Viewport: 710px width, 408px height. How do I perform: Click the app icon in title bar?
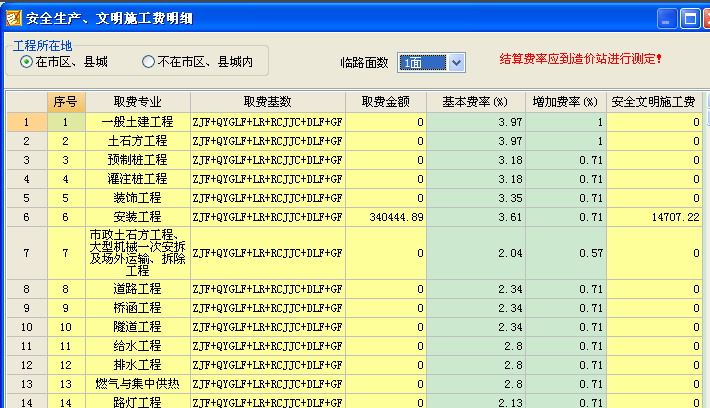coord(13,17)
